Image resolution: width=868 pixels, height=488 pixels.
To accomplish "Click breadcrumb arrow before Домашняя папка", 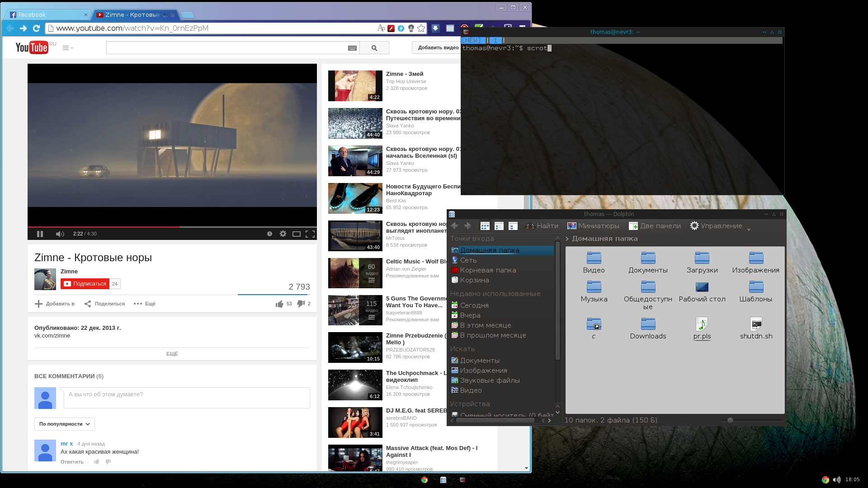I will pyautogui.click(x=567, y=239).
